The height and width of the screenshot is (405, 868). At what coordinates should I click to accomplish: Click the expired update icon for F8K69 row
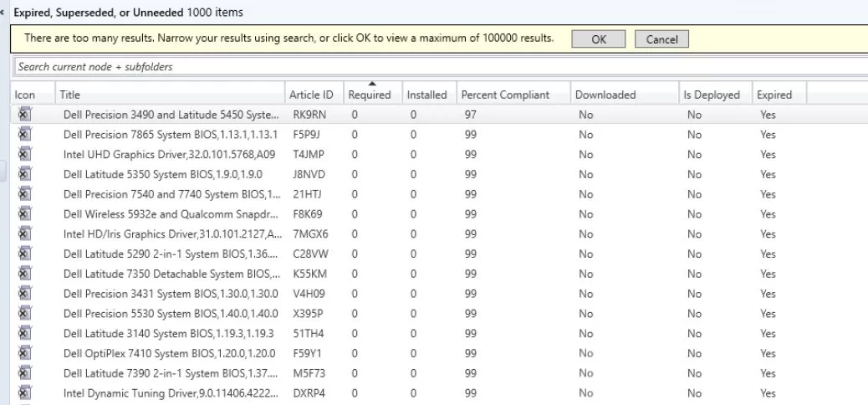click(23, 214)
